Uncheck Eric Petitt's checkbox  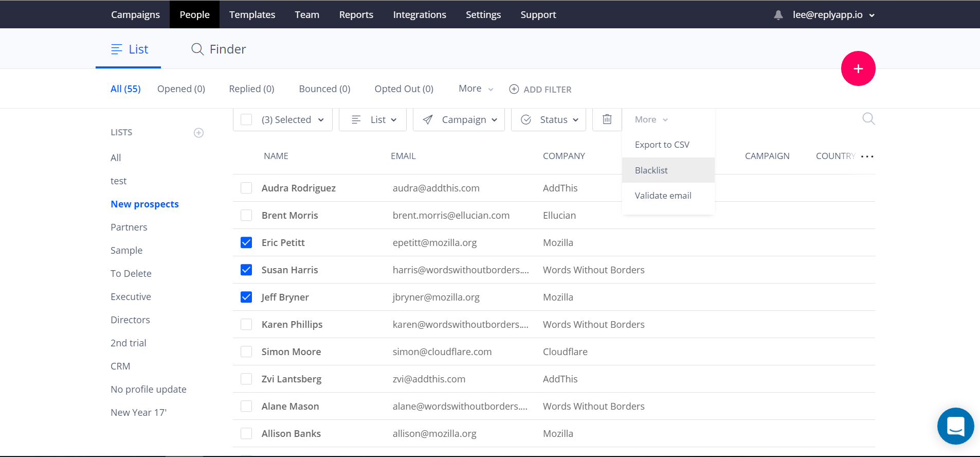(x=246, y=242)
